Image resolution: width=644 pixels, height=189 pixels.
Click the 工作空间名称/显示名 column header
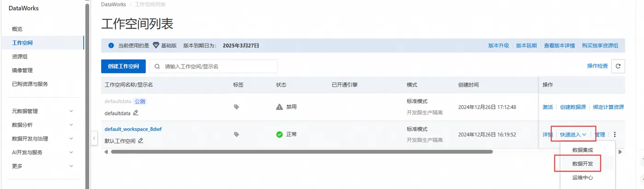tap(129, 85)
